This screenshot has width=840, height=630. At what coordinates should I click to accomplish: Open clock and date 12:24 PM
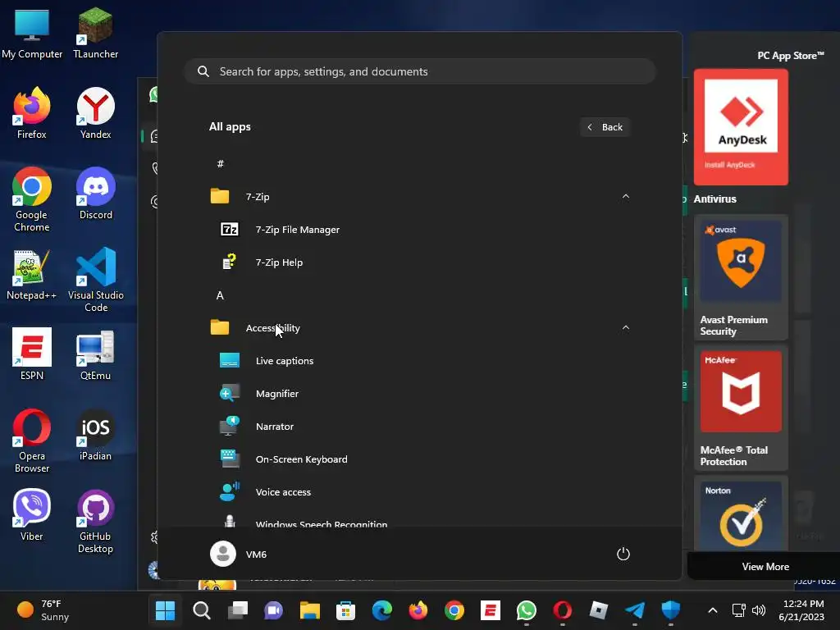pyautogui.click(x=801, y=610)
